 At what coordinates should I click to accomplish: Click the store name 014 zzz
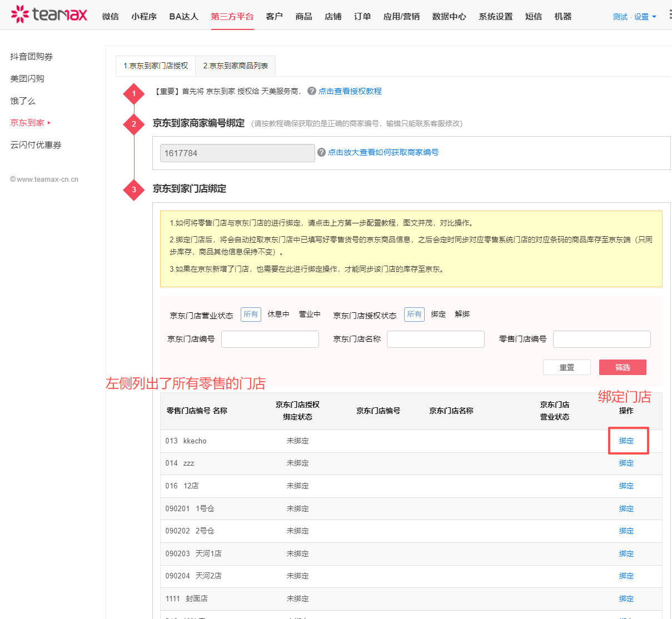[180, 463]
